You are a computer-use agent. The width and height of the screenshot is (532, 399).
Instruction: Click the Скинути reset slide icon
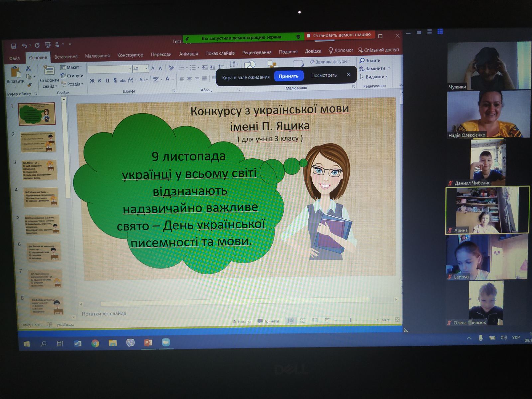[x=63, y=76]
